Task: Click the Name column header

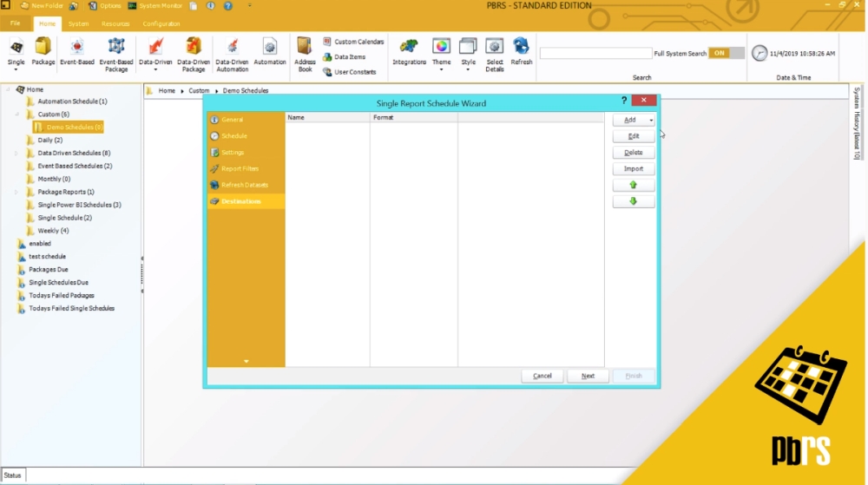Action: pos(328,117)
